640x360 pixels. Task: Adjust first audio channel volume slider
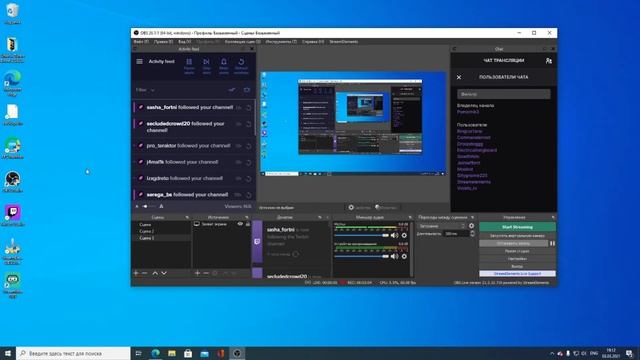click(x=361, y=236)
